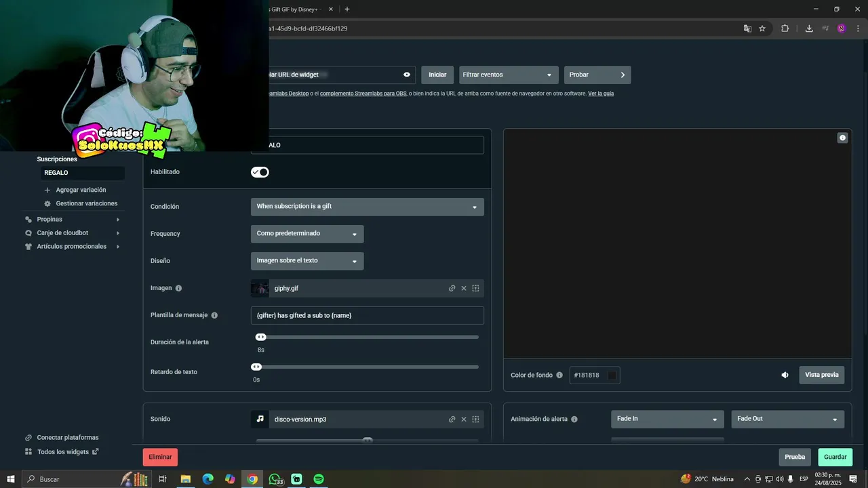Open media gallery grid icon for disco-version.mp3

pyautogui.click(x=475, y=420)
